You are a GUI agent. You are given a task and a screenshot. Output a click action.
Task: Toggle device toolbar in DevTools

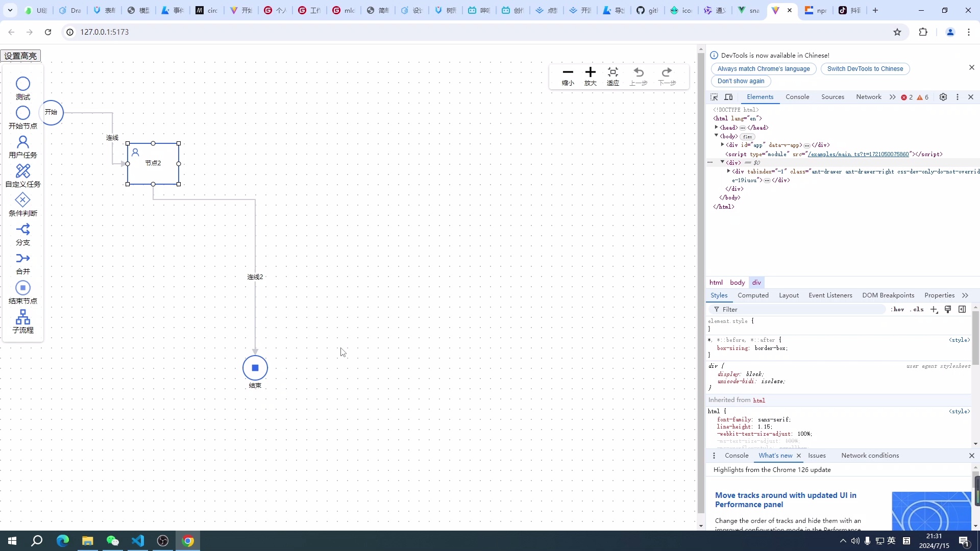729,97
